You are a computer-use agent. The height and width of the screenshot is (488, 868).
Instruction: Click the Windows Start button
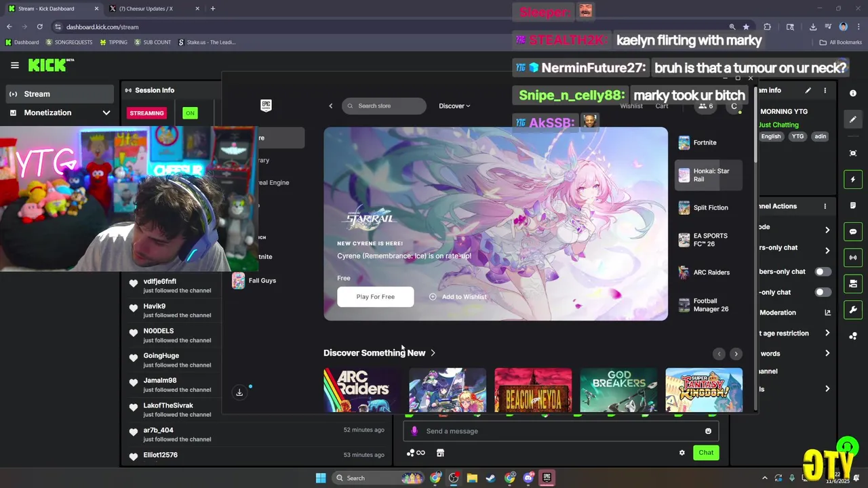tap(321, 478)
